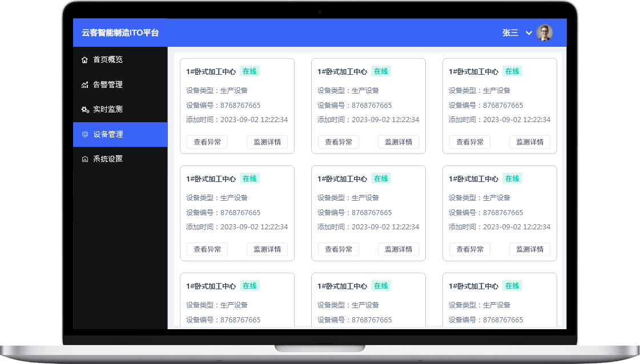Click 1#卧式加工中心 title in second-row middle card
The height and width of the screenshot is (364, 640).
(x=343, y=179)
